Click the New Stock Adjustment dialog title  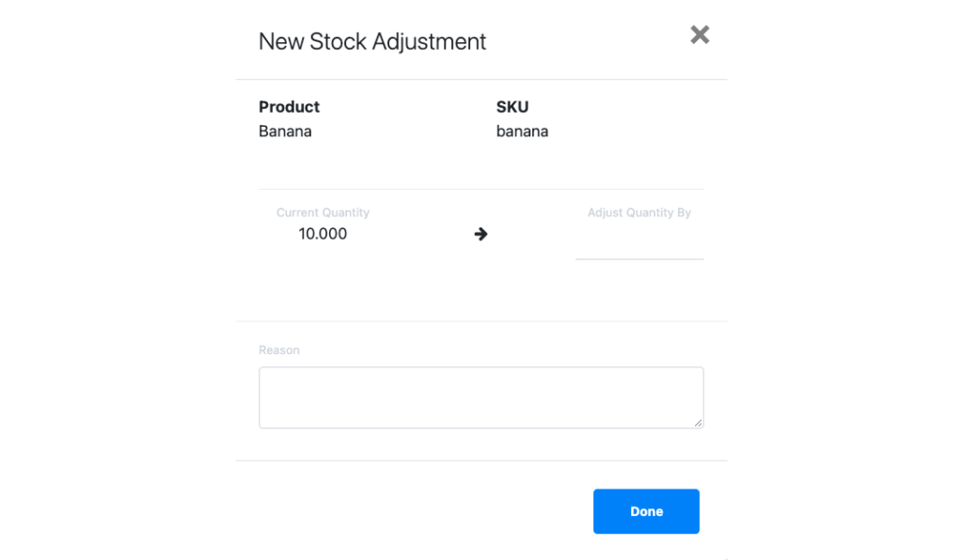pos(372,41)
